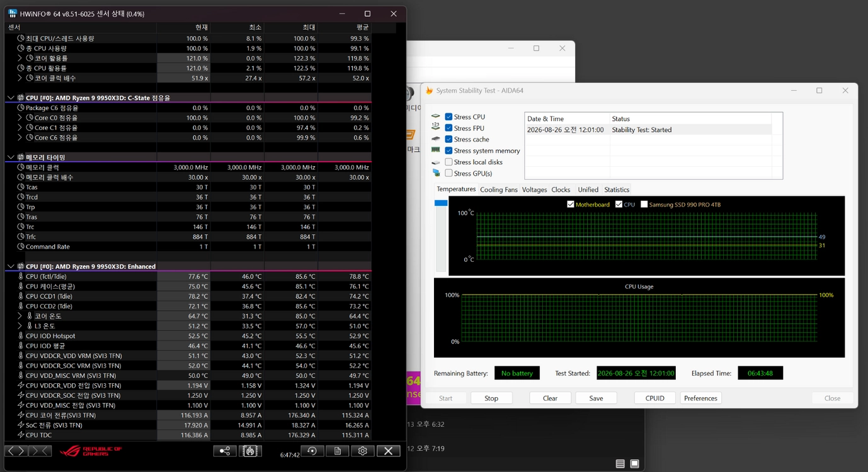Expand the 코어 클럭 배수 row
The height and width of the screenshot is (472, 868).
point(20,78)
